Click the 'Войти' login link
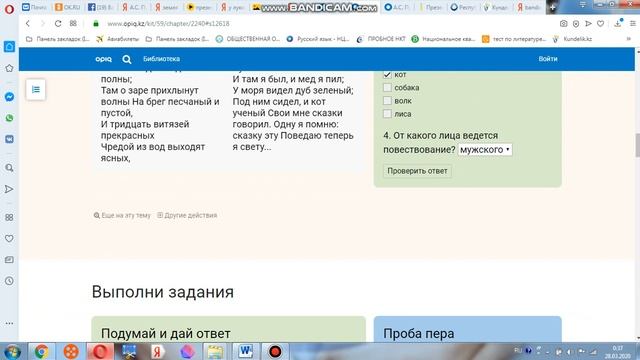The height and width of the screenshot is (360, 640). tap(548, 59)
